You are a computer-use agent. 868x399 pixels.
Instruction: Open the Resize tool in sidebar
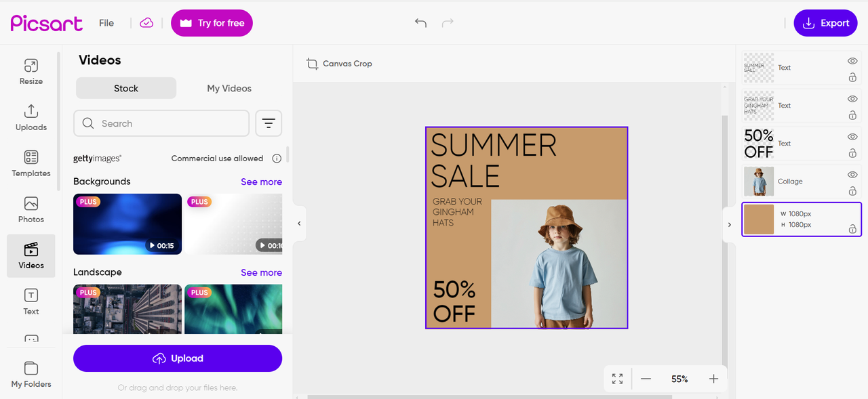31,72
